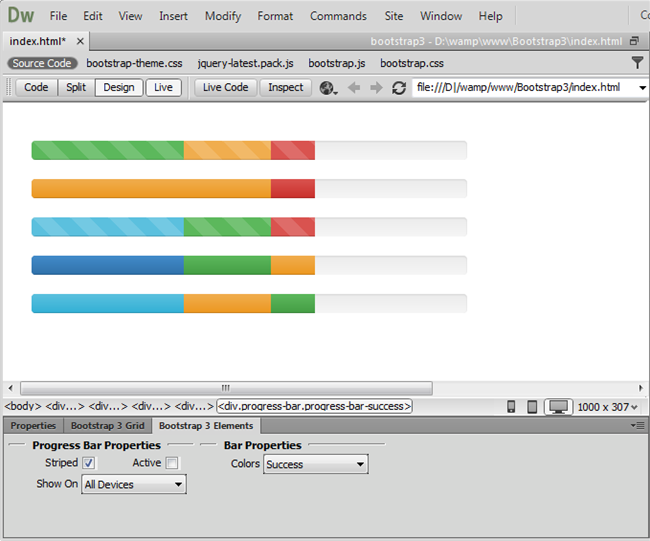The width and height of the screenshot is (650, 541).
Task: Select body tag in tag selector
Action: [23, 406]
